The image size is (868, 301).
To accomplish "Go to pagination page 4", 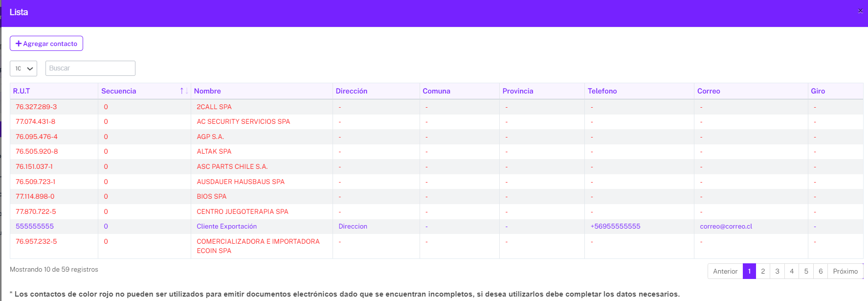I will [792, 271].
